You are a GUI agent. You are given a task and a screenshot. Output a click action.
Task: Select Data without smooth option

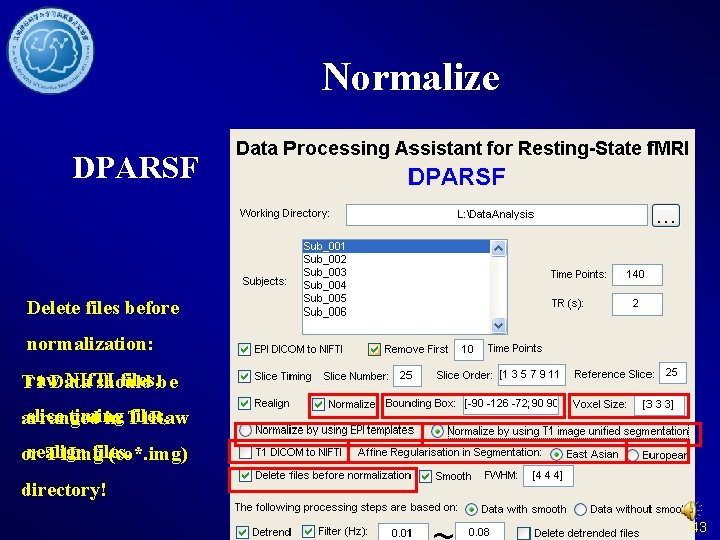click(x=580, y=509)
